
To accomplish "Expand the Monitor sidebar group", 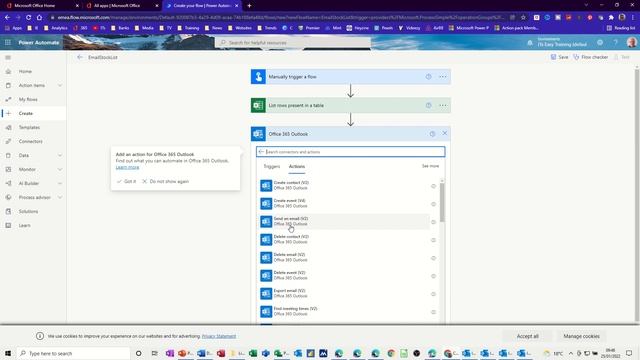I will [60, 169].
